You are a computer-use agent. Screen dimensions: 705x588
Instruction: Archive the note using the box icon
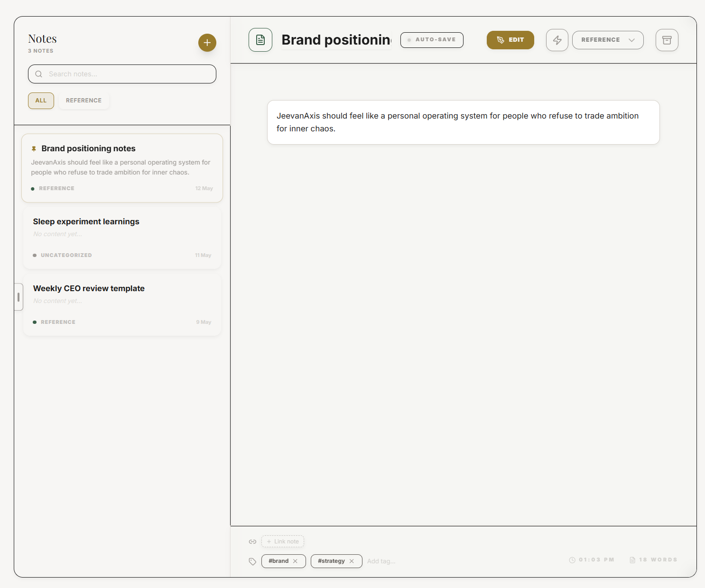tap(667, 40)
